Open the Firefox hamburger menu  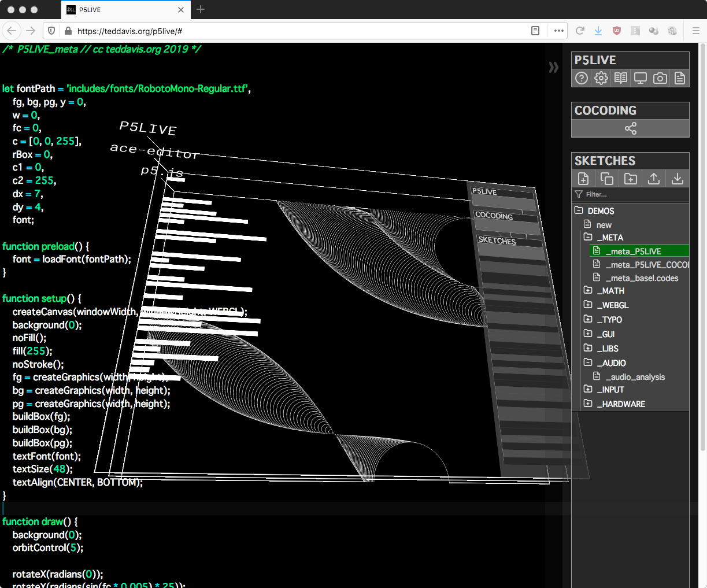pos(696,31)
